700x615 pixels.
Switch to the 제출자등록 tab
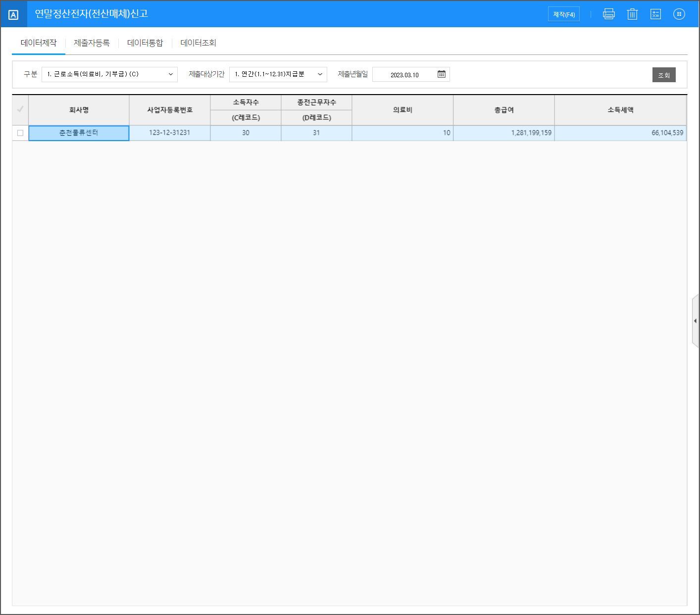click(x=92, y=43)
